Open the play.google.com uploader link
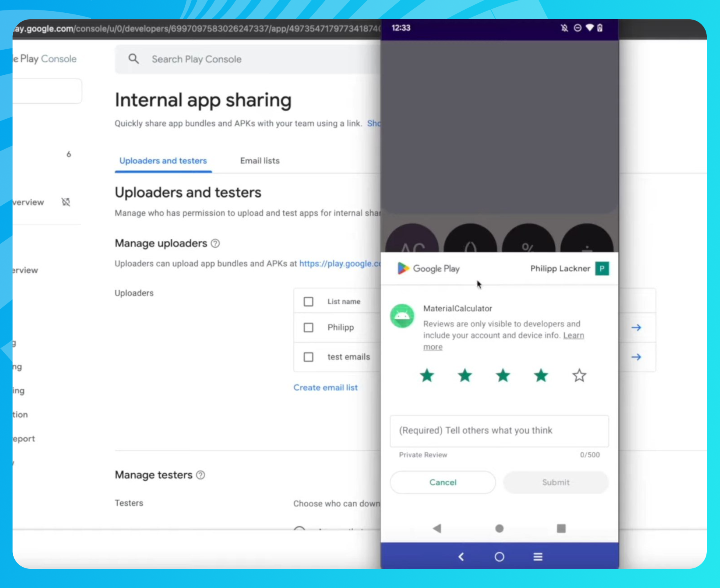The image size is (720, 588). (340, 264)
